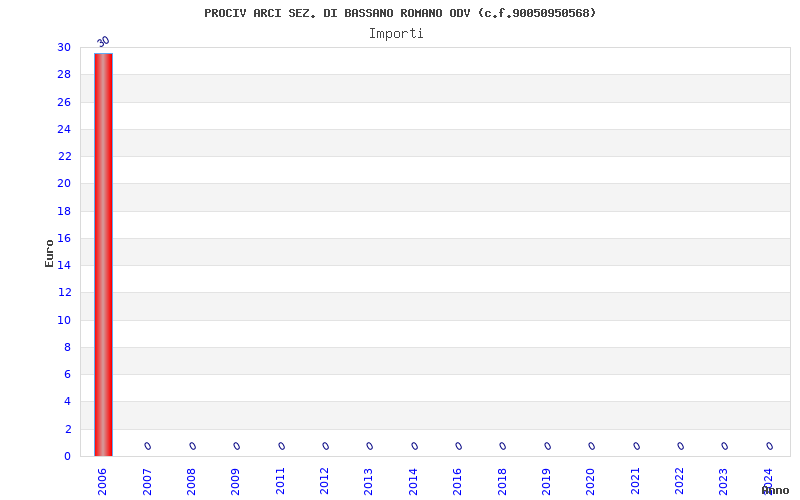Image resolution: width=800 pixels, height=500 pixels.
Task: Click the 0 data label for year 2012
Action: pyautogui.click(x=326, y=446)
